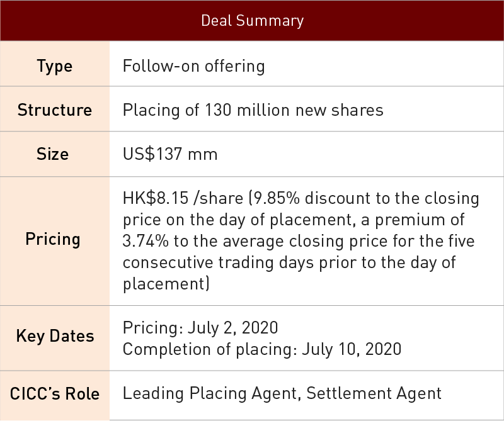The width and height of the screenshot is (504, 421).
Task: Click the US$137 mm value
Action: tap(170, 154)
